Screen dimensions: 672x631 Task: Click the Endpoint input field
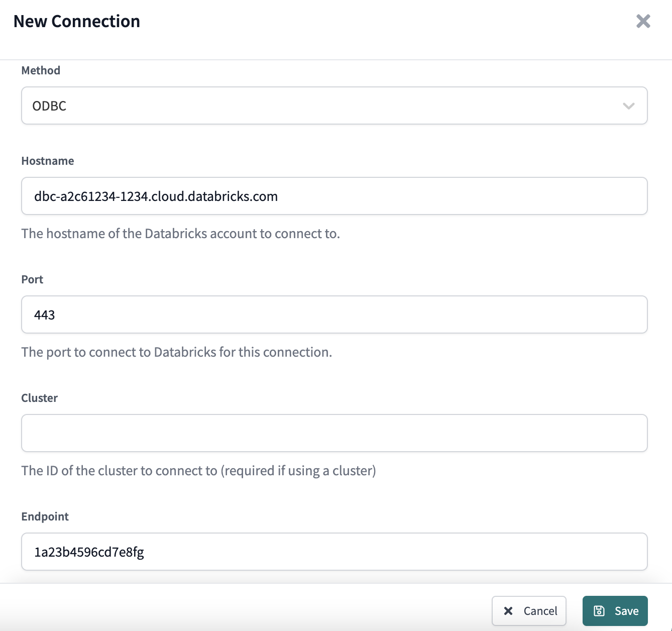[x=334, y=552]
